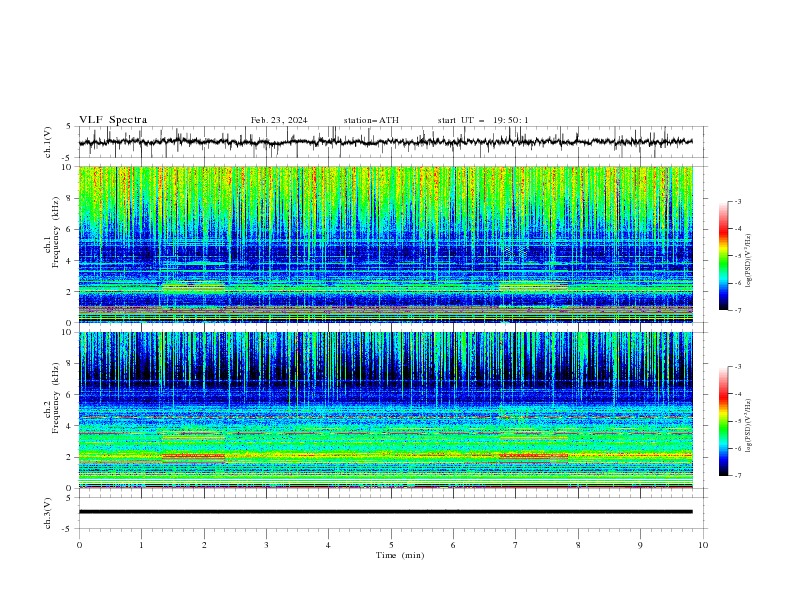Click the time axis tick label "0"
Viewport: 792px width, 612px height.
[x=79, y=545]
